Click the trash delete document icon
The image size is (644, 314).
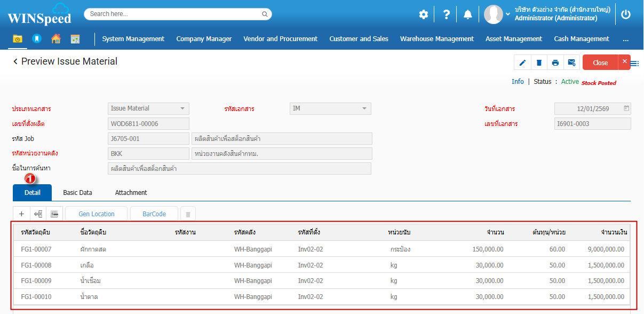(539, 62)
